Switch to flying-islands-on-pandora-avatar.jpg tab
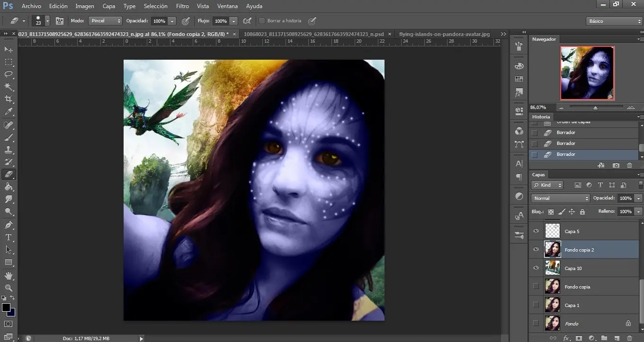 click(x=444, y=34)
